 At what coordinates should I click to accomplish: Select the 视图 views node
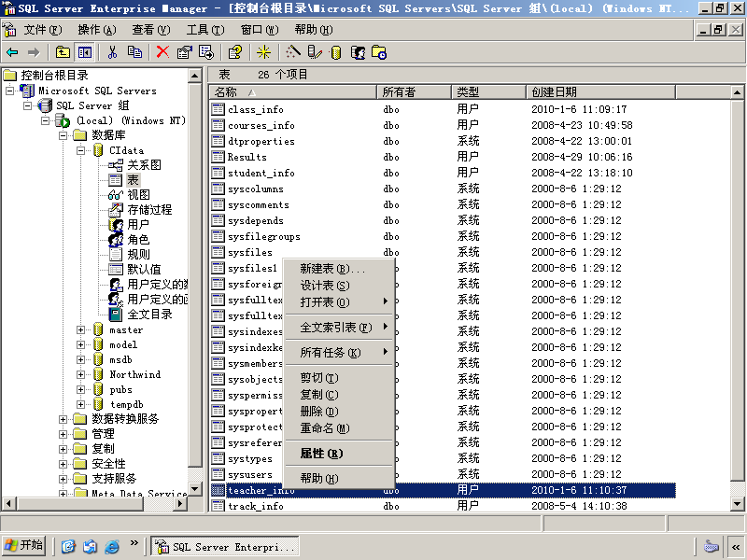(x=138, y=195)
